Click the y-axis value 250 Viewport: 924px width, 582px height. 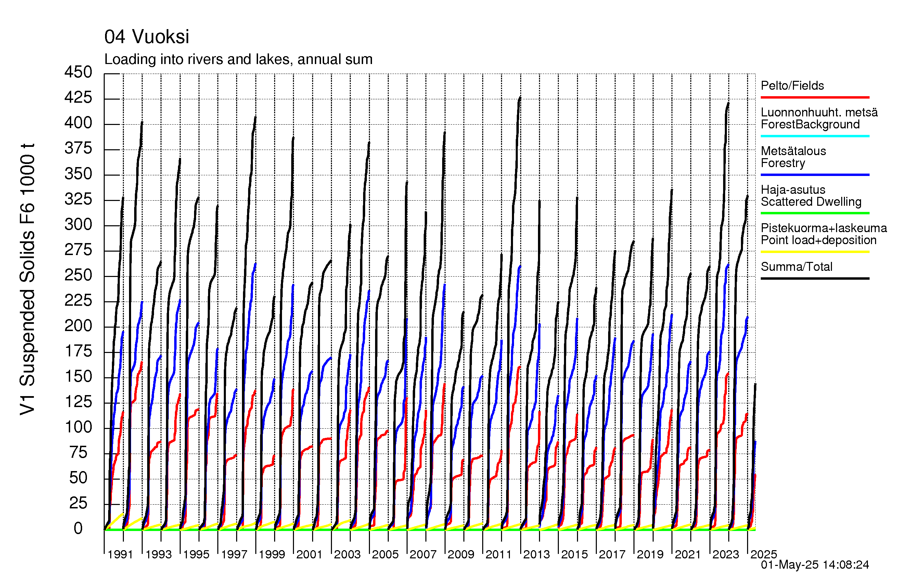[78, 275]
